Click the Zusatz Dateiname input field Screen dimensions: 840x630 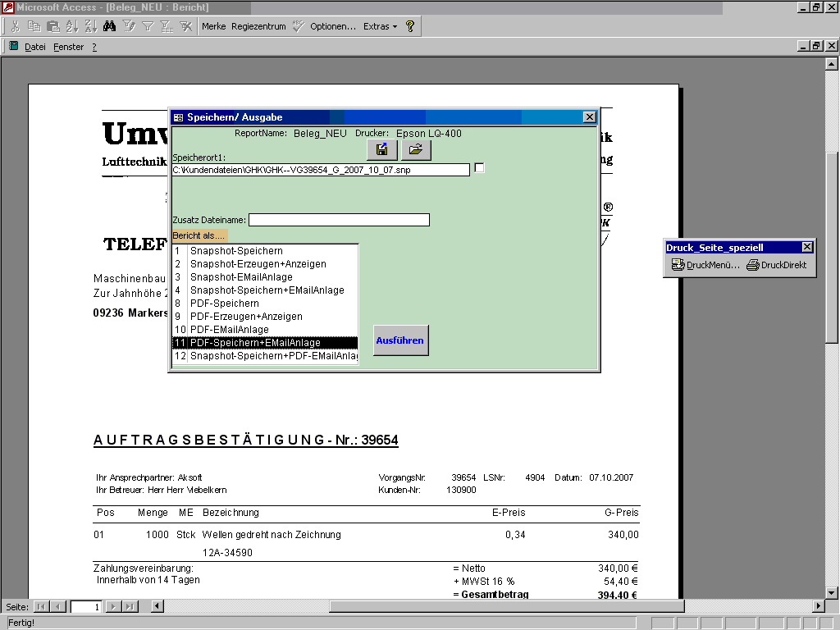[x=339, y=220]
